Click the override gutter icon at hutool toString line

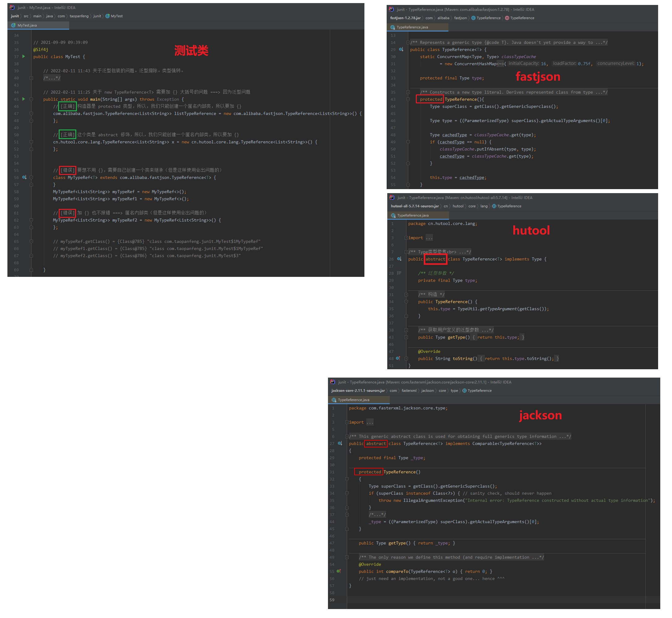(398, 358)
